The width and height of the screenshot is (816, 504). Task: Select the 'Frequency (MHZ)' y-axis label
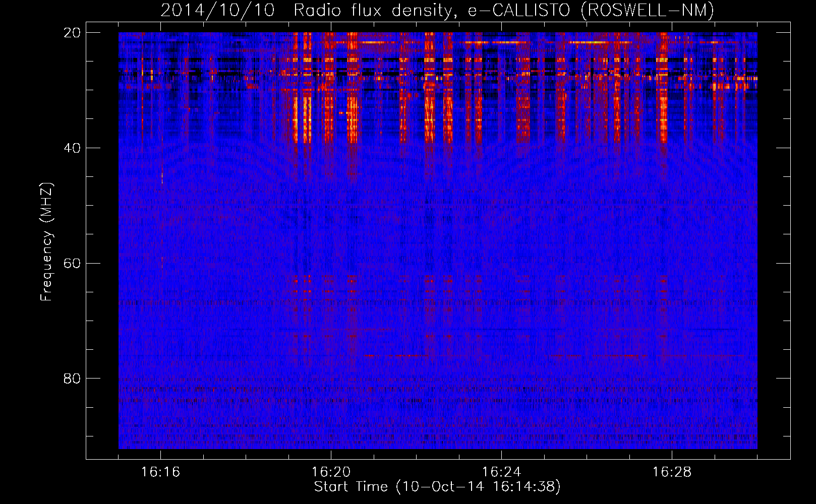pos(46,242)
